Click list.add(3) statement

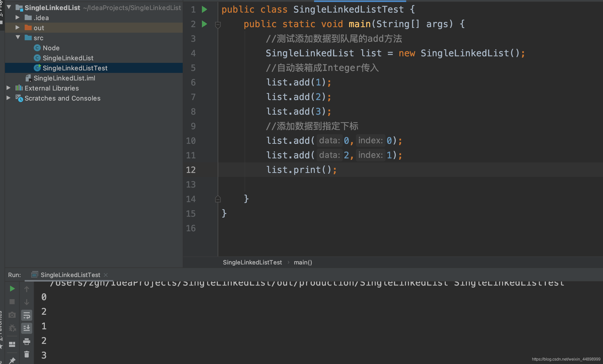tap(298, 112)
